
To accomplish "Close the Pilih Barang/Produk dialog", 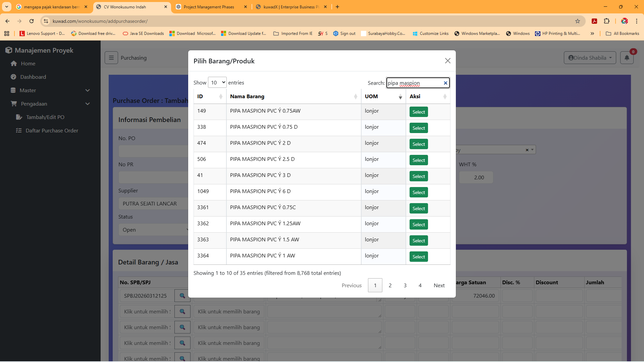I will (447, 61).
